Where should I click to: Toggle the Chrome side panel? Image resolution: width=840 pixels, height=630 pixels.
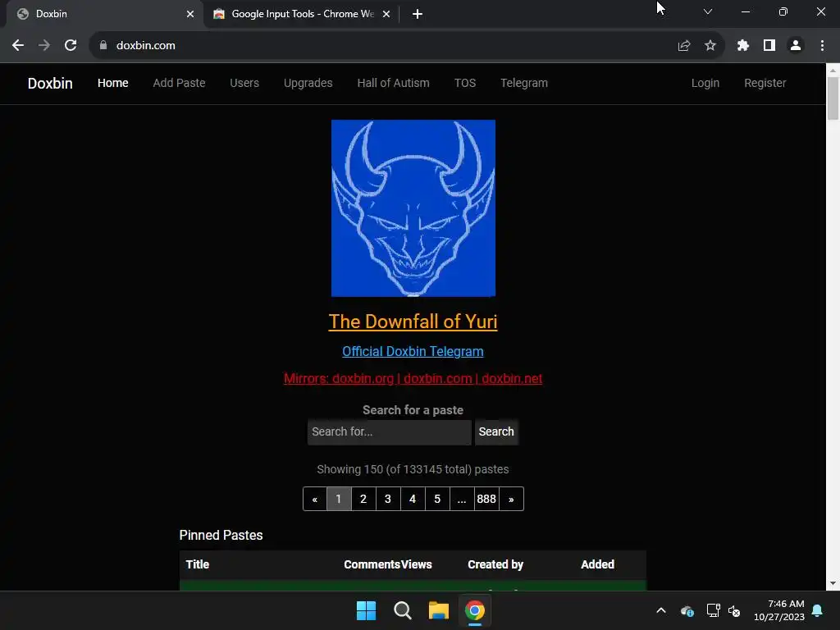pyautogui.click(x=769, y=46)
